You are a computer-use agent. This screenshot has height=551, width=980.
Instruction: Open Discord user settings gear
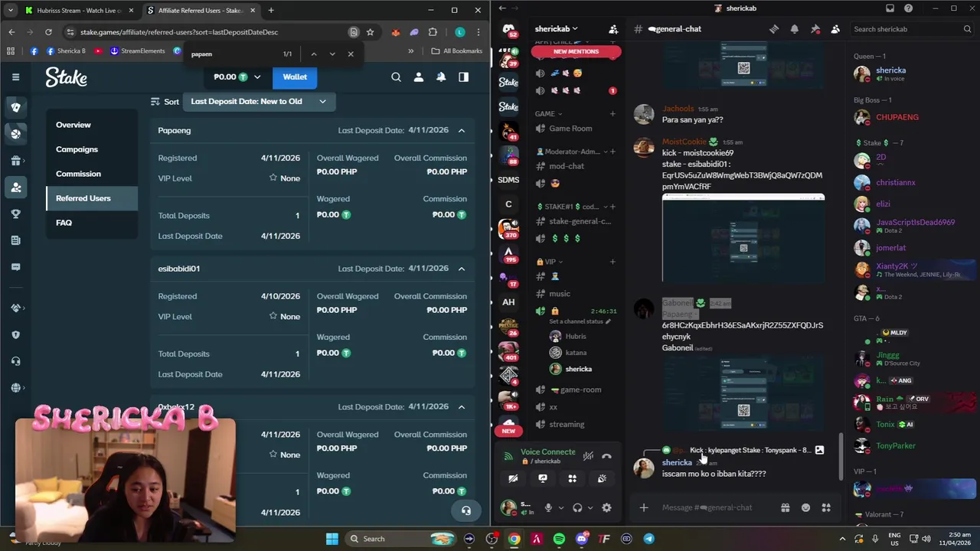pos(606,507)
